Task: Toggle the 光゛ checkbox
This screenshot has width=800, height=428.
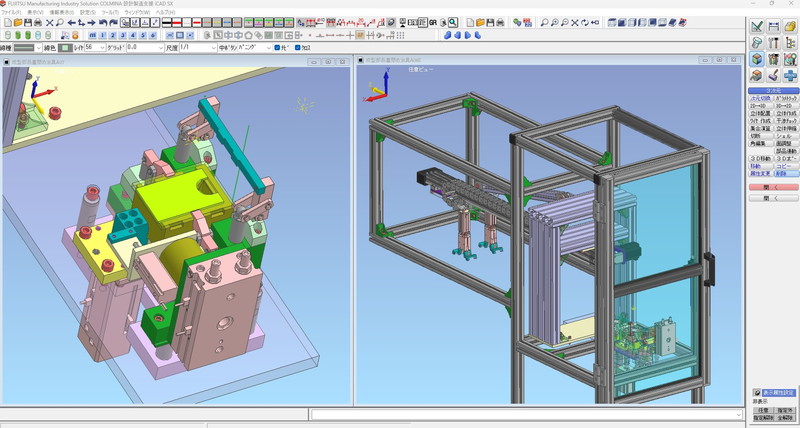Action: [278, 47]
